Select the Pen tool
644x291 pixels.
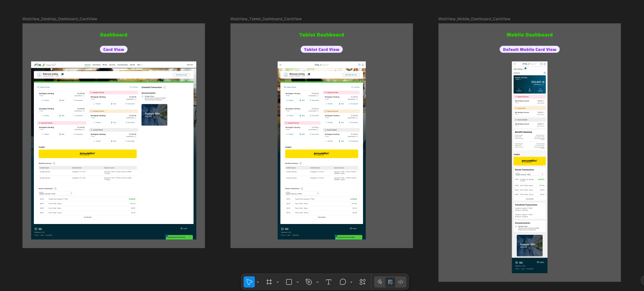309,282
